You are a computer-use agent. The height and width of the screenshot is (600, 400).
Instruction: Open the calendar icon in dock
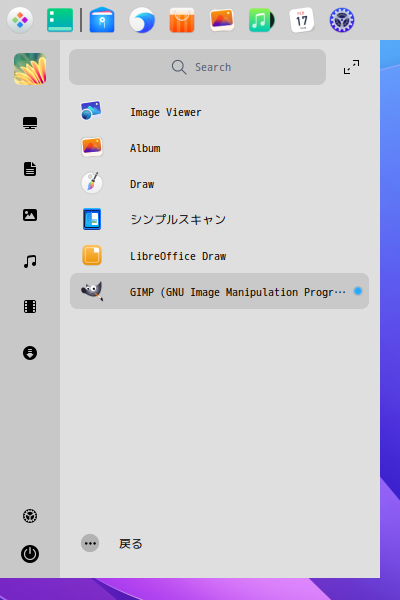coord(302,20)
